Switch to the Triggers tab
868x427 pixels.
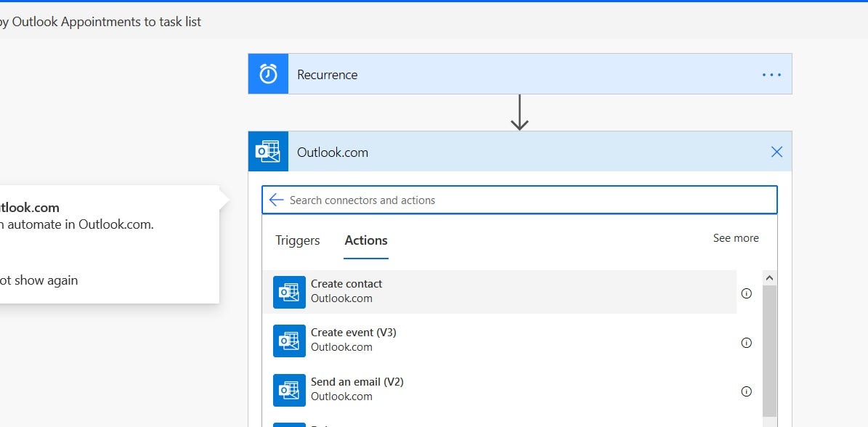pos(297,240)
